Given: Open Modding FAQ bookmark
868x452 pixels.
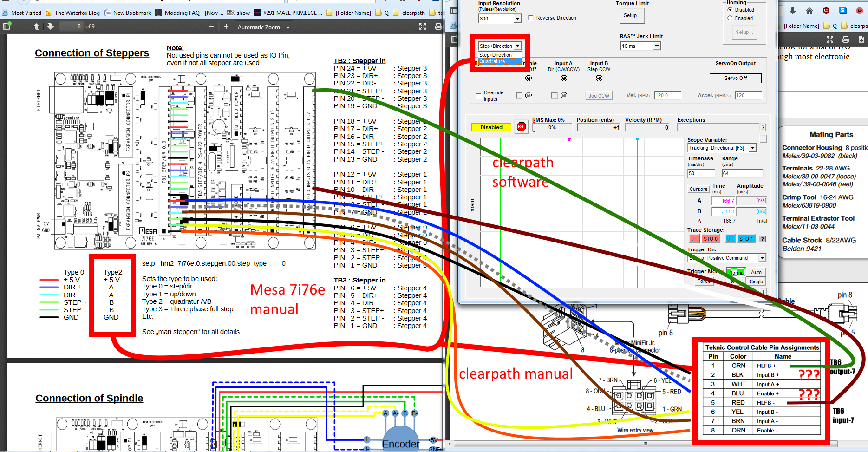Looking at the screenshot, I should [x=189, y=13].
